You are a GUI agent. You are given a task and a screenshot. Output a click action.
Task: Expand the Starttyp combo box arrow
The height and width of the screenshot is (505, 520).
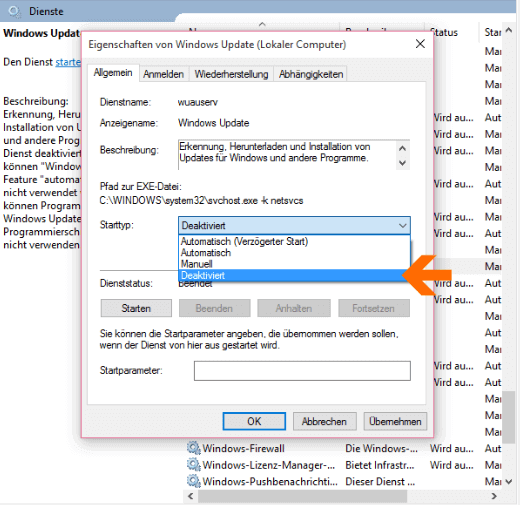point(403,226)
